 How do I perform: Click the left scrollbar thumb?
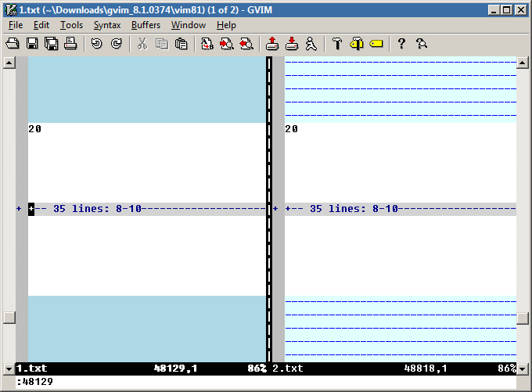pyautogui.click(x=9, y=318)
